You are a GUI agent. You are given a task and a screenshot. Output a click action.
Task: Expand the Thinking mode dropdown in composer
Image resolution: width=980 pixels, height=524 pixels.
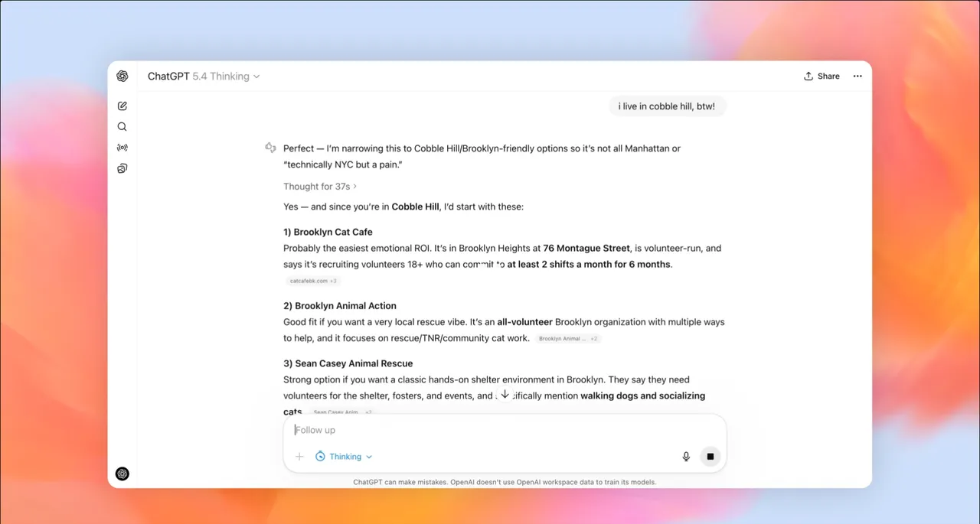click(344, 457)
